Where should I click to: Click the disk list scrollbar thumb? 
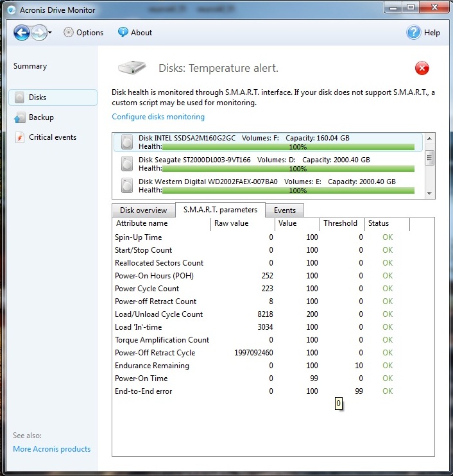429,158
